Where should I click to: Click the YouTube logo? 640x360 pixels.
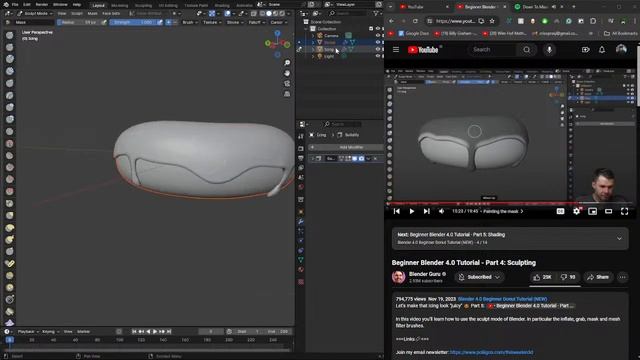coord(423,50)
